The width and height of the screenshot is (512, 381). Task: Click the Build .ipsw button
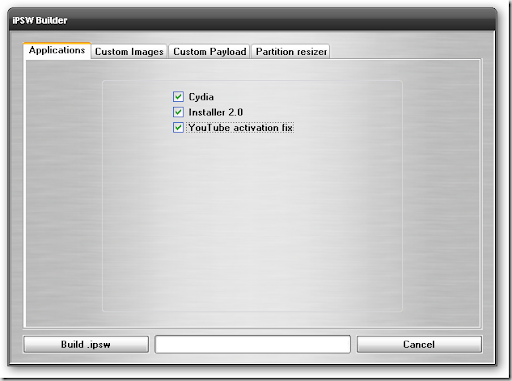click(86, 344)
